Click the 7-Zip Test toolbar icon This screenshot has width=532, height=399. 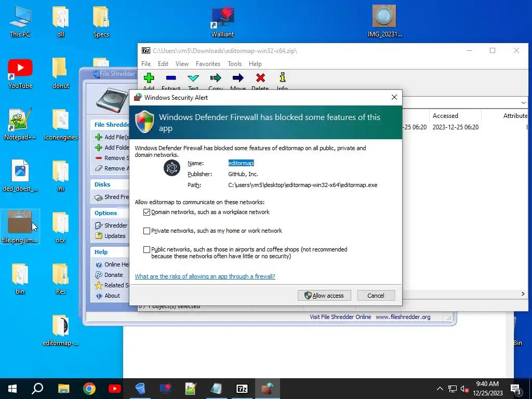(193, 78)
